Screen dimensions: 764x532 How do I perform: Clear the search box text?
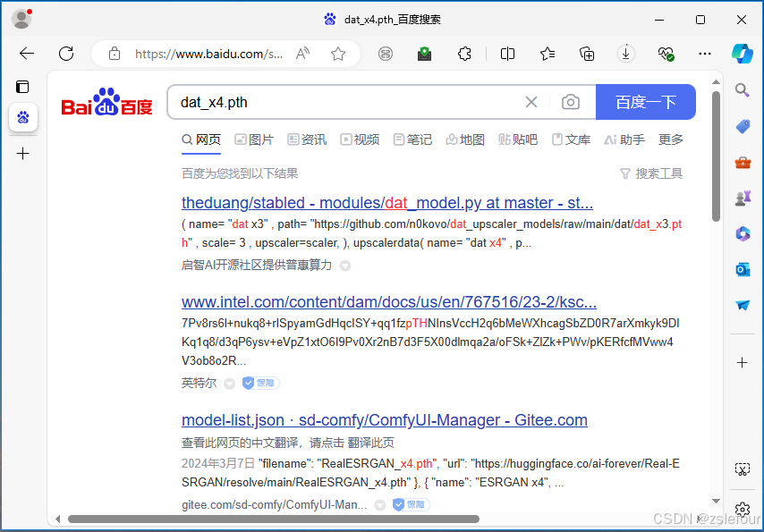coord(531,102)
